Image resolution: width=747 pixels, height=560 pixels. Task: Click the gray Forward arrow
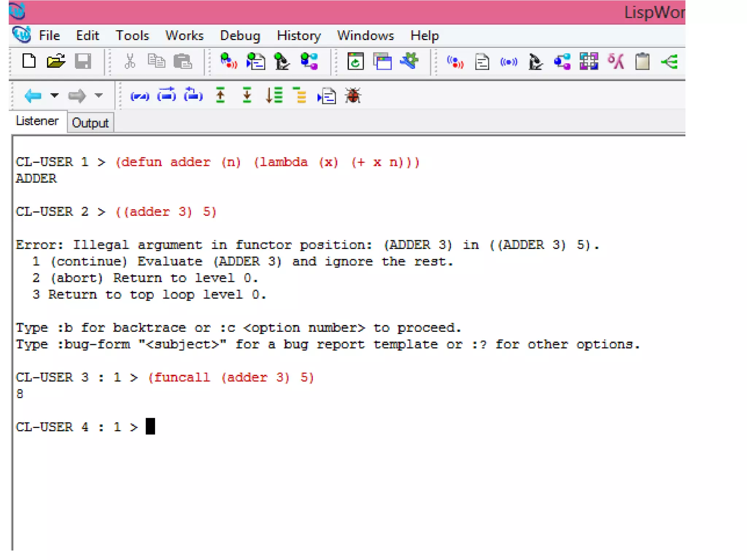[x=77, y=96]
